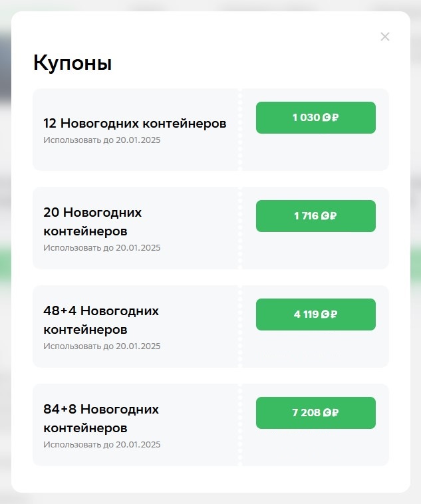The width and height of the screenshot is (421, 504).
Task: Click the dotted divider on the 12 containers coupon
Action: point(240,130)
